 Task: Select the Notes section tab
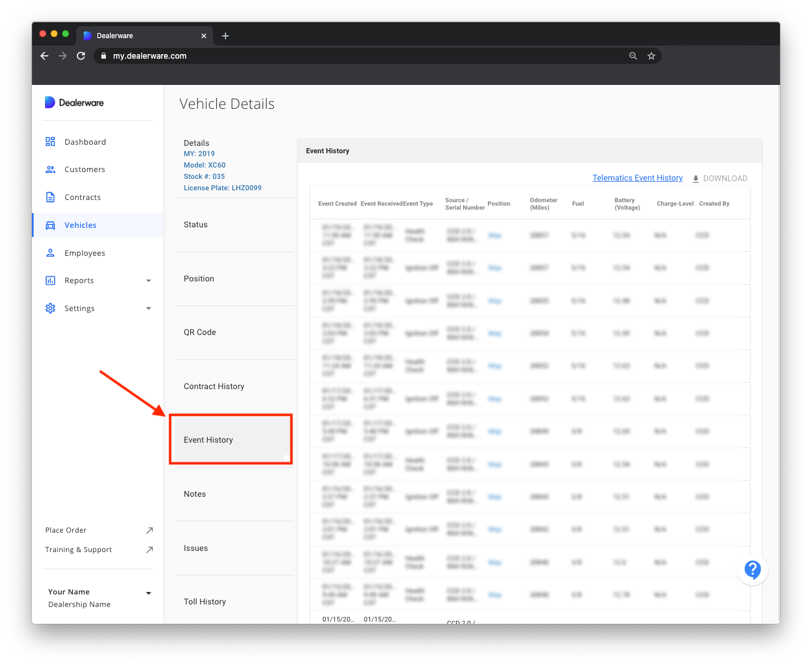tap(234, 494)
